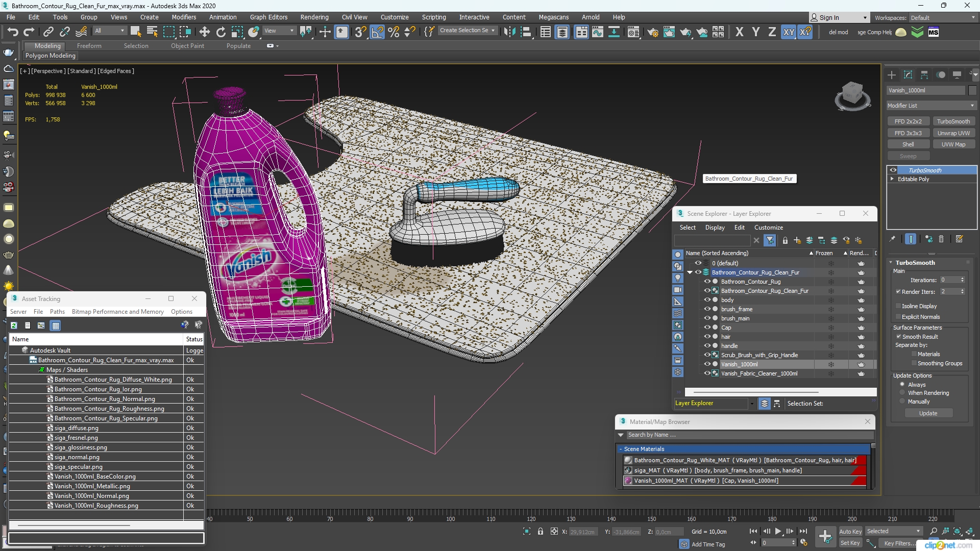Toggle the Angle Snap icon
980x551 pixels.
click(x=377, y=32)
